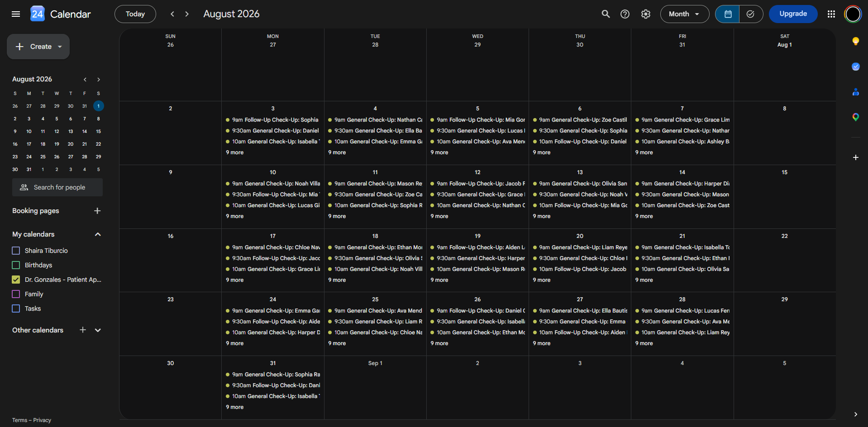Image resolution: width=868 pixels, height=427 pixels.
Task: Open Contacts side panel icon
Action: coord(855,92)
